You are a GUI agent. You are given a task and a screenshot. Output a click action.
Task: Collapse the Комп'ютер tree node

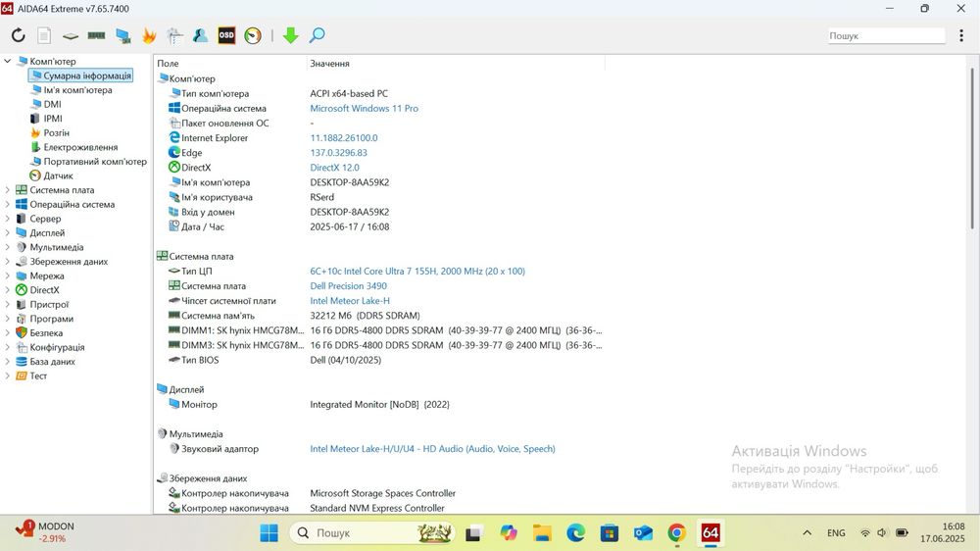[8, 62]
